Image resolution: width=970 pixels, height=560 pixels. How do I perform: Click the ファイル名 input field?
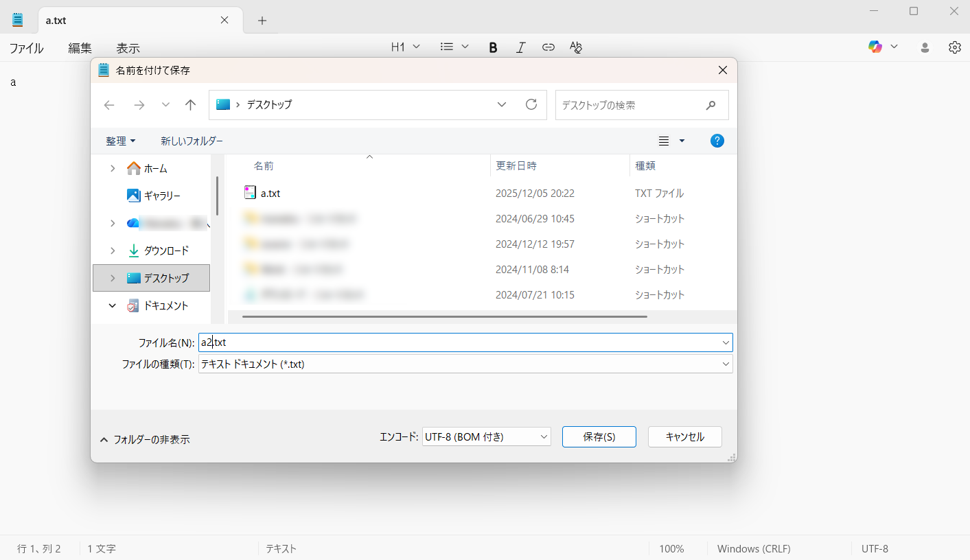click(465, 342)
